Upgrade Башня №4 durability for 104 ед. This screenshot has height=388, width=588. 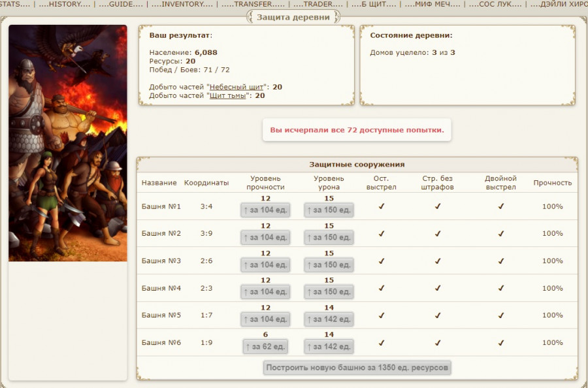[265, 292]
